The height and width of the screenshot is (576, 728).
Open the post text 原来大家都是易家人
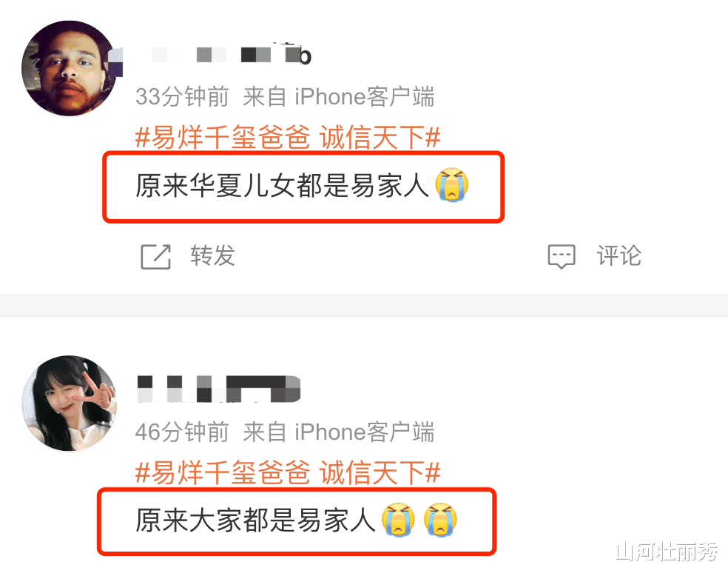click(x=255, y=520)
